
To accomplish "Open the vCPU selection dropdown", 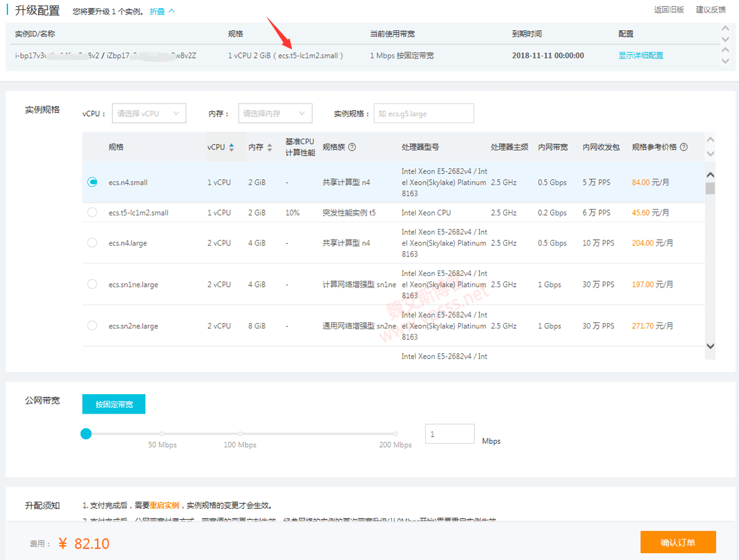I will click(148, 113).
